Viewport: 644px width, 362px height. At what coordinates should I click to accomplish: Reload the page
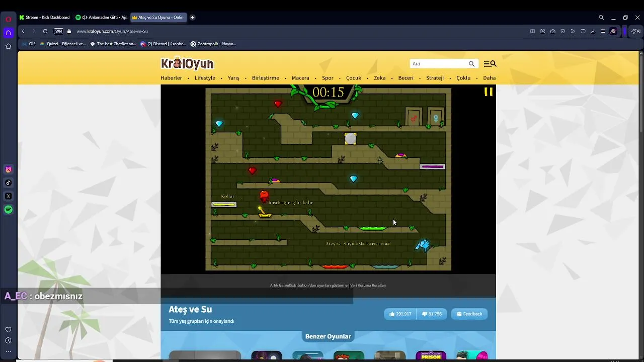coord(45,31)
